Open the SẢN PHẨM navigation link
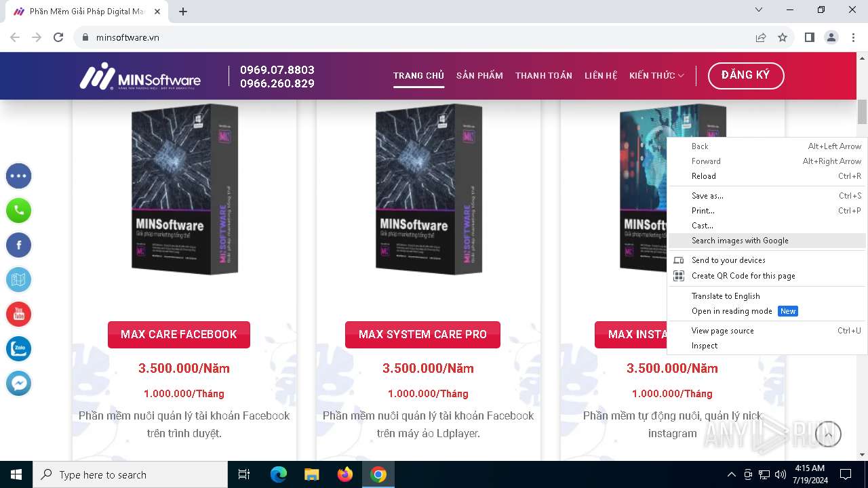The width and height of the screenshot is (868, 488). click(479, 76)
